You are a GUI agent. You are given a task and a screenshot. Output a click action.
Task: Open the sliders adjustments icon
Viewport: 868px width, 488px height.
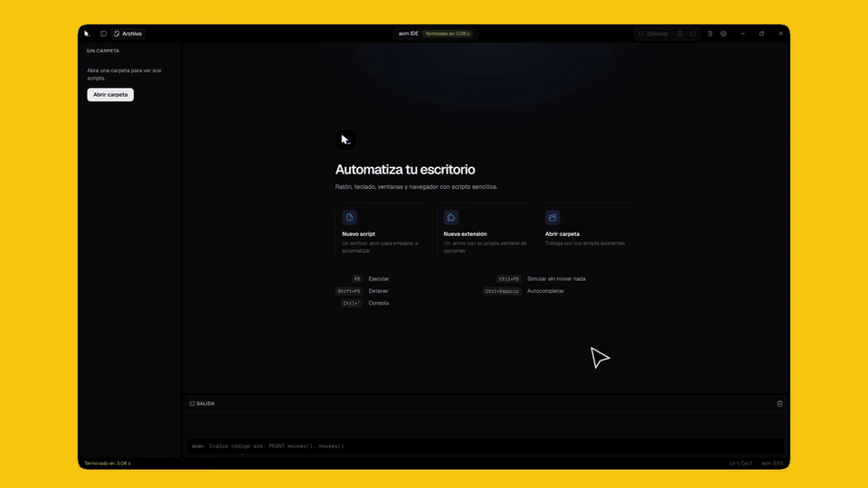coord(710,33)
